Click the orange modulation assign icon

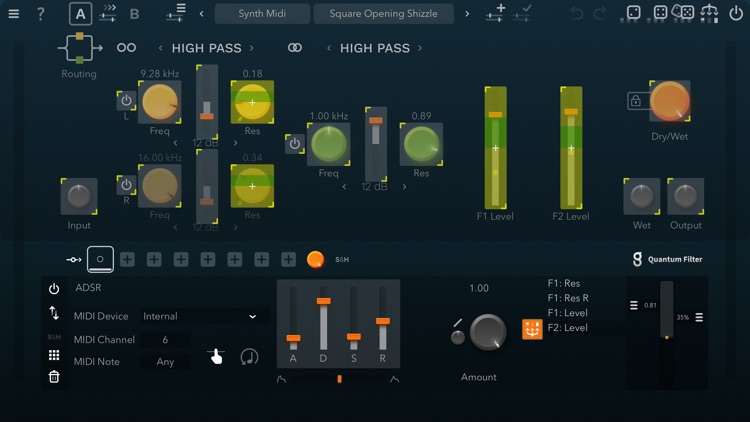point(532,329)
